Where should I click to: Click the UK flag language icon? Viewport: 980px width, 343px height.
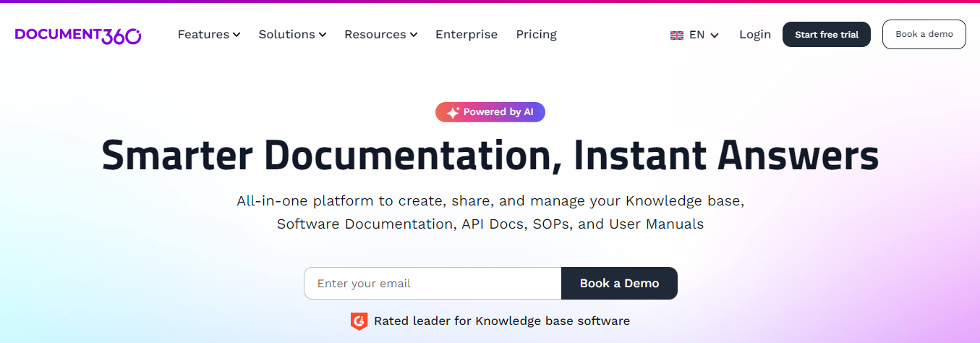coord(677,35)
